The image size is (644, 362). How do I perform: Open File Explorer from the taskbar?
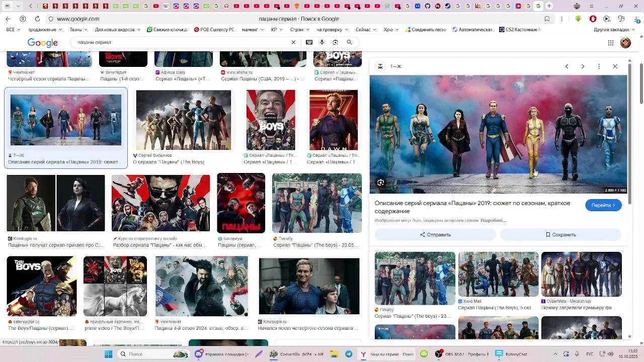(x=335, y=354)
